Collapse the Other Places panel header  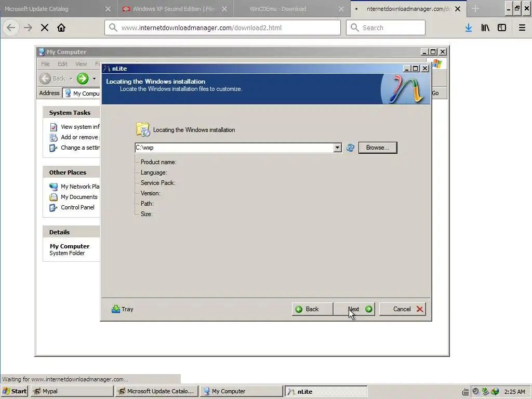click(71, 172)
